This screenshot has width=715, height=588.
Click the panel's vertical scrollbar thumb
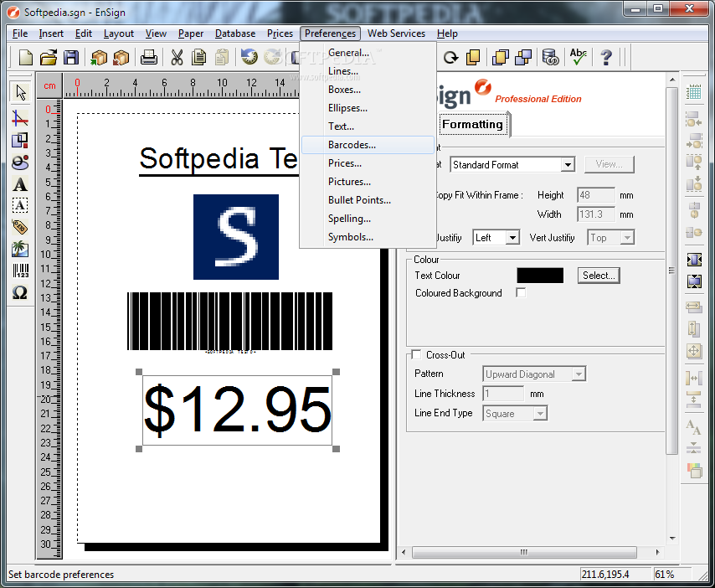[671, 271]
